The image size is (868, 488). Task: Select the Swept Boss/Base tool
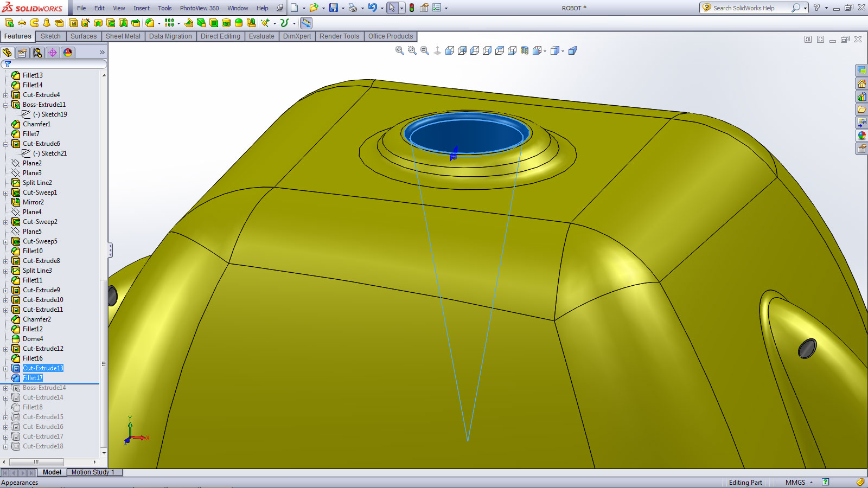click(34, 23)
